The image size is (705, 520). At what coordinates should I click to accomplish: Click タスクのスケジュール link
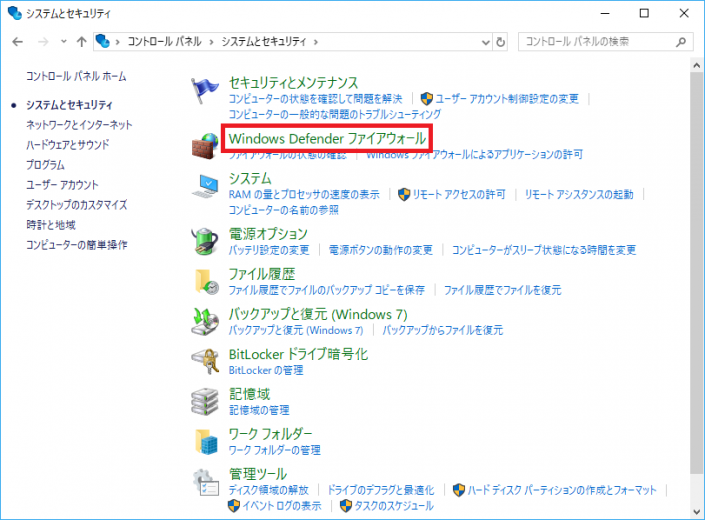pos(394,506)
